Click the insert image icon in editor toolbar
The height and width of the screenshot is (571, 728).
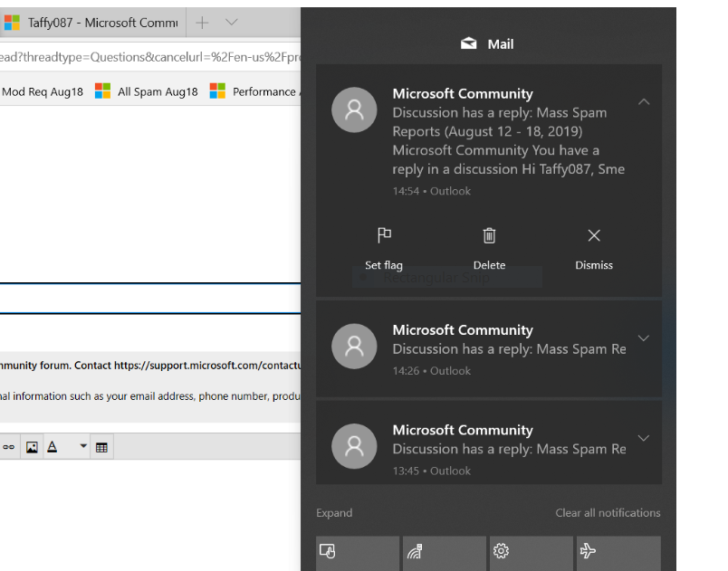click(x=32, y=447)
